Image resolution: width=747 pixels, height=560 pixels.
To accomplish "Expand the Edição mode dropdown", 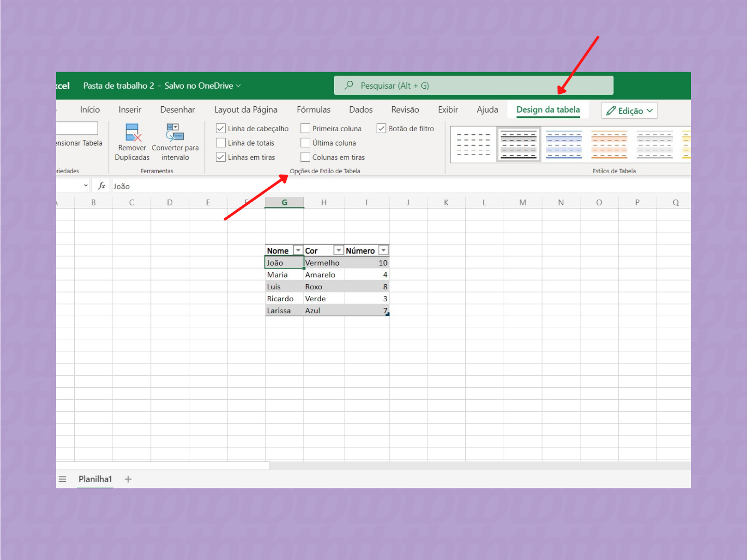I will [x=649, y=110].
